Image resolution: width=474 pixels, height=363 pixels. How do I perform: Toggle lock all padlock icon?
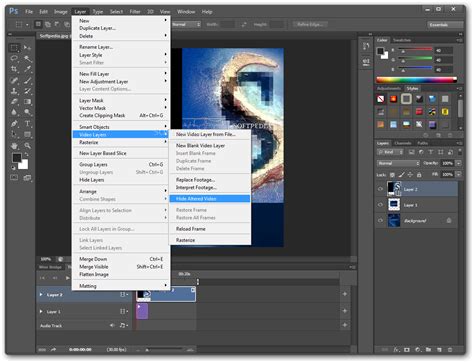[419, 175]
